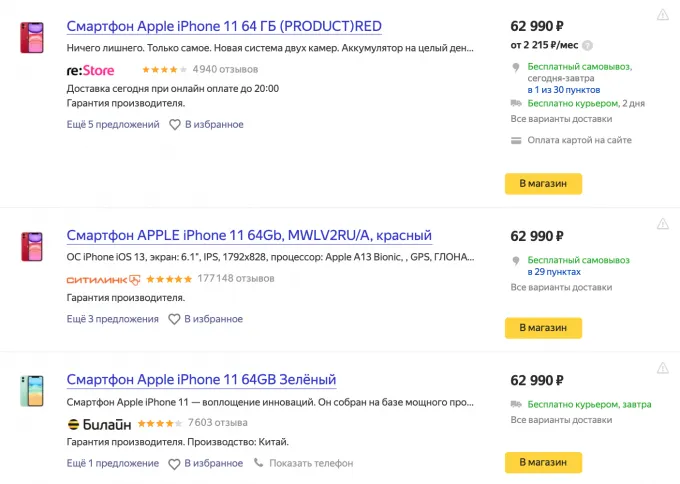The height and width of the screenshot is (484, 680).
Task: Click phone icon to show phone number
Action: click(259, 463)
